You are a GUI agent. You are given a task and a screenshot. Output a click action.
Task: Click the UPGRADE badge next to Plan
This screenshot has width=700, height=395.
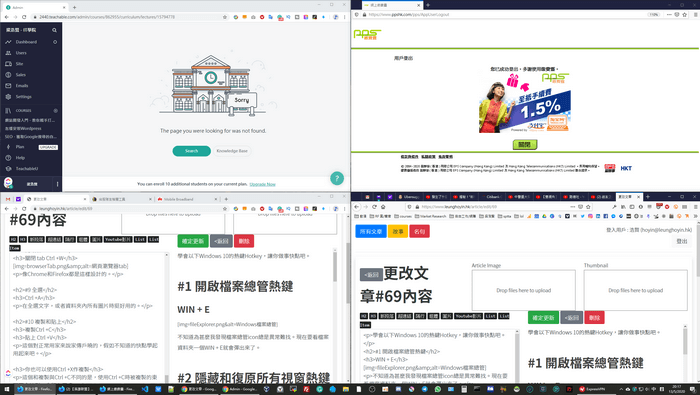click(48, 147)
